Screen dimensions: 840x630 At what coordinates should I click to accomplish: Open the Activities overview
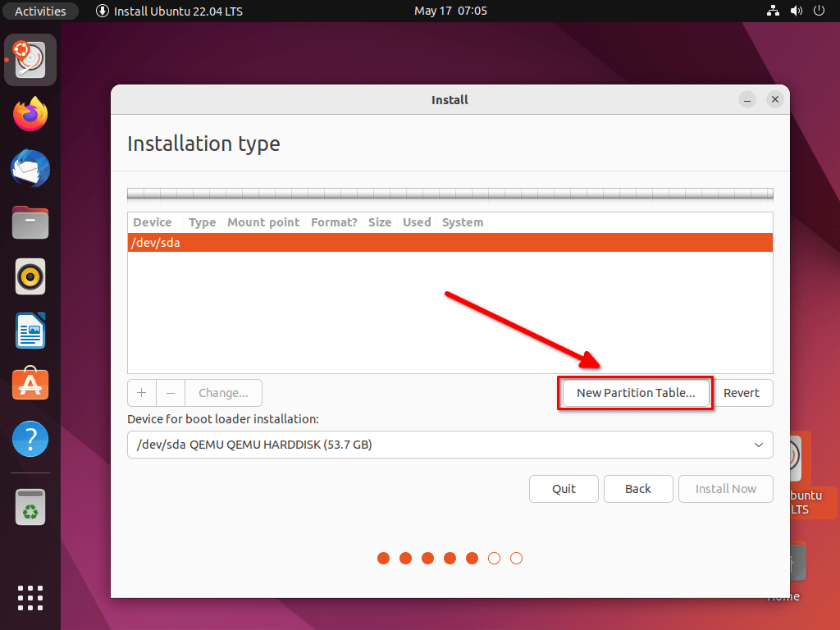(40, 11)
